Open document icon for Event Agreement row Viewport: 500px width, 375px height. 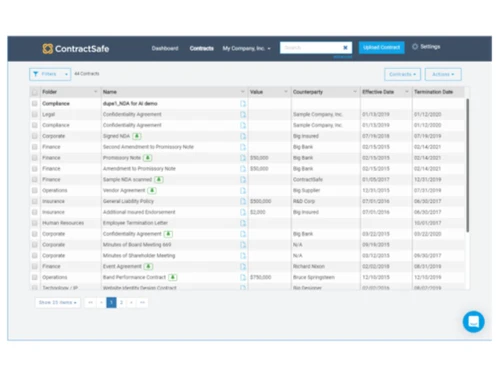point(243,266)
